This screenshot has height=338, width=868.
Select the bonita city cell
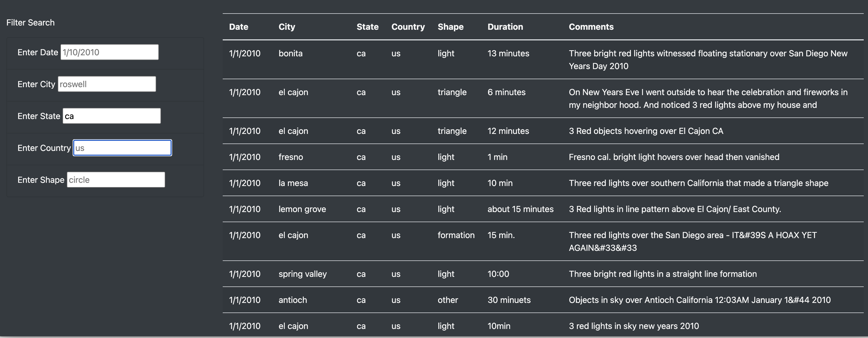(x=291, y=53)
